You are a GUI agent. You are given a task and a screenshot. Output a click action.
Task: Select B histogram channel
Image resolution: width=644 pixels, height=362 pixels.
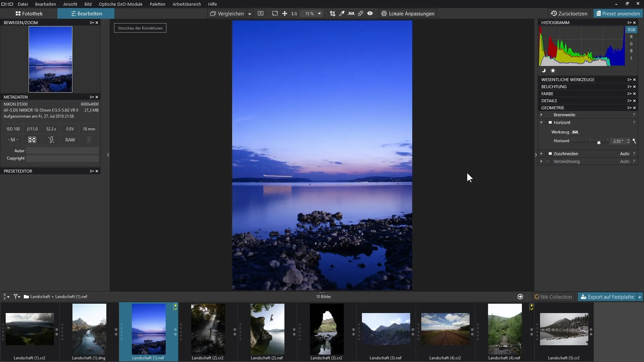[631, 51]
